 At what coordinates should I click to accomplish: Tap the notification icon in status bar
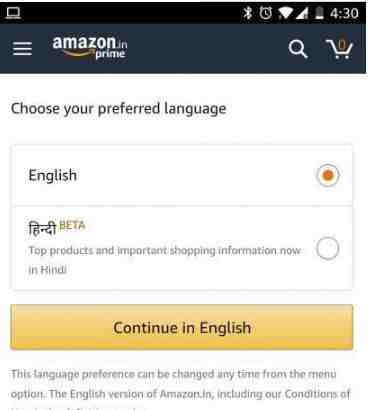point(13,13)
